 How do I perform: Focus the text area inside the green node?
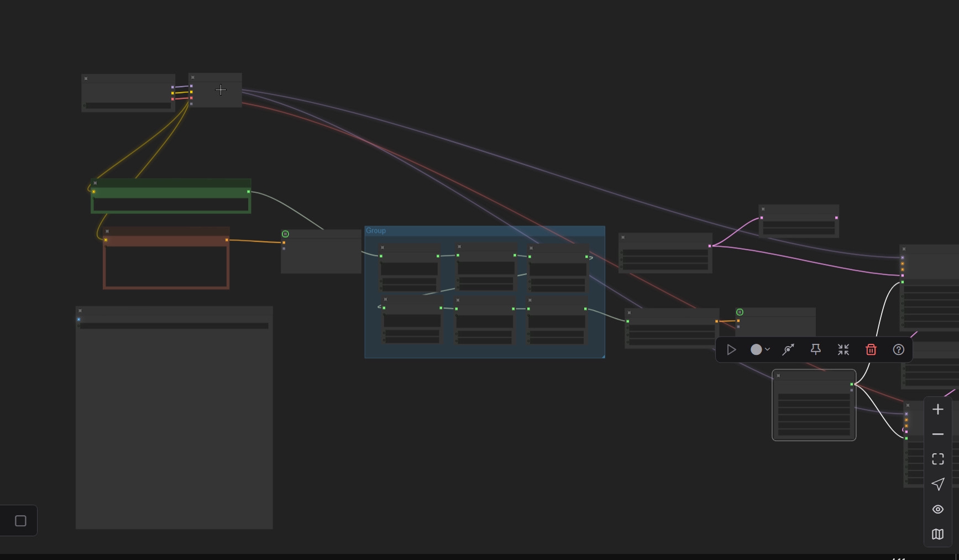tap(171, 205)
